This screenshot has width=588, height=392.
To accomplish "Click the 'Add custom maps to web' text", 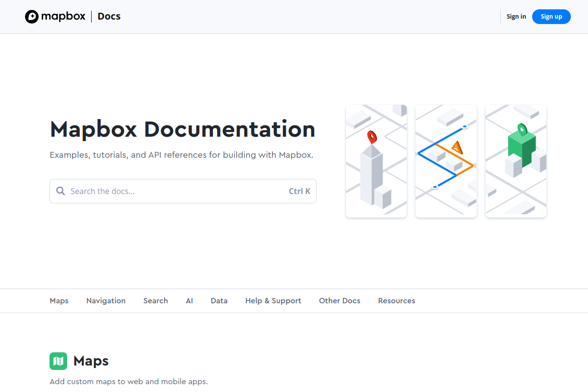I will 129,381.
